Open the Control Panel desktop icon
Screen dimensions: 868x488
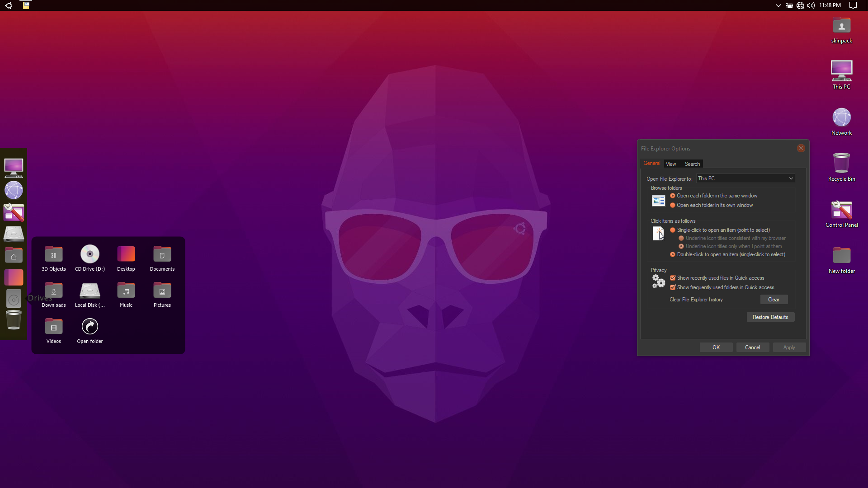point(841,210)
